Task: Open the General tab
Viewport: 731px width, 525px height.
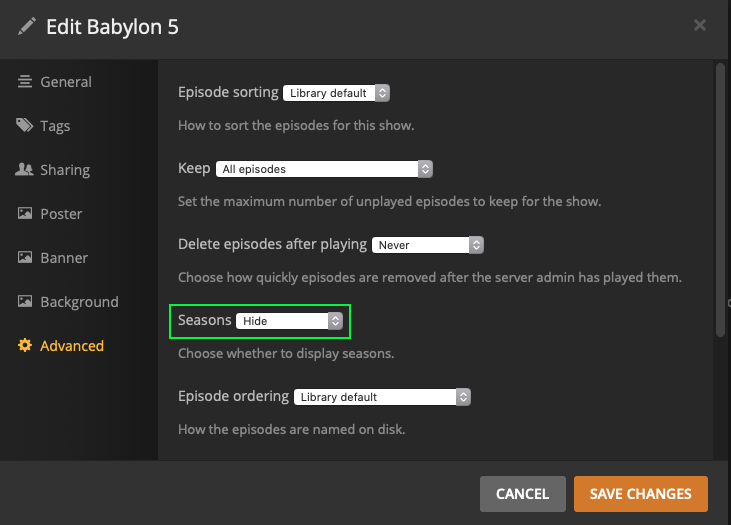Action: point(66,82)
